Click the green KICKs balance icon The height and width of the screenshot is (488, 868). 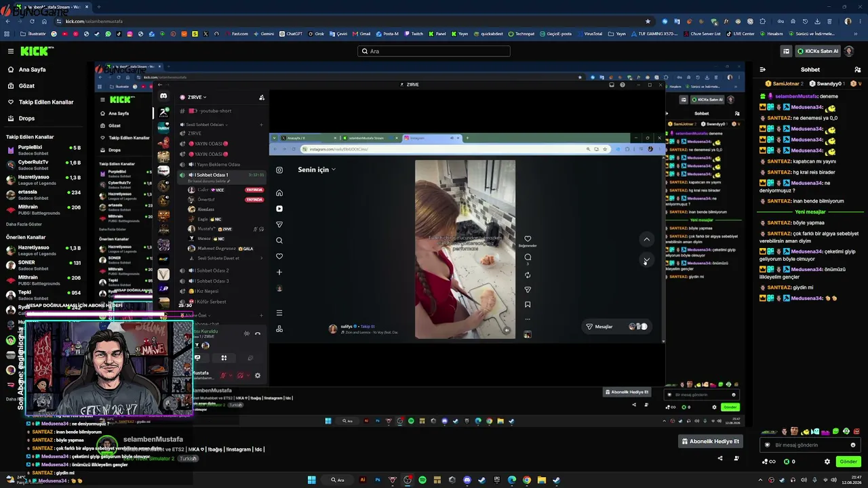[x=787, y=462]
